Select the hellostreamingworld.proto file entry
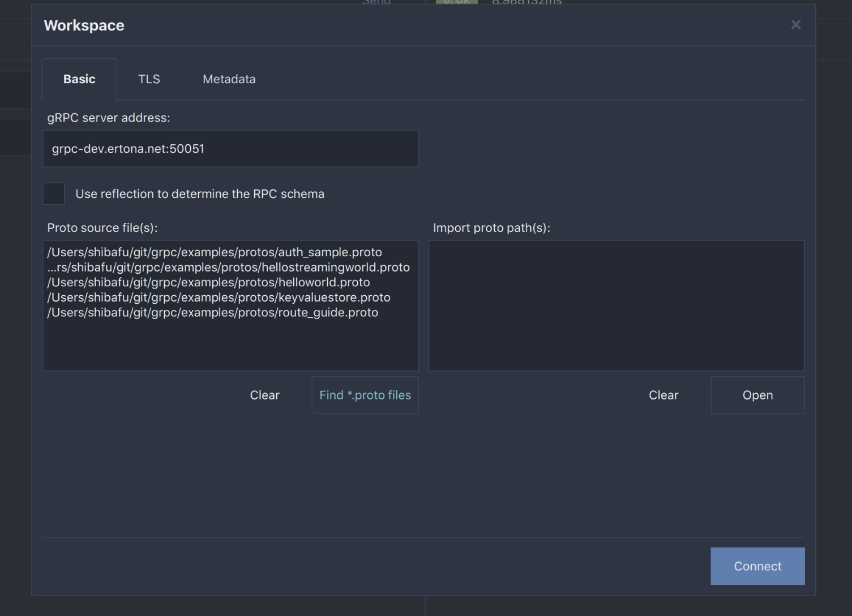The image size is (852, 616). tap(228, 268)
